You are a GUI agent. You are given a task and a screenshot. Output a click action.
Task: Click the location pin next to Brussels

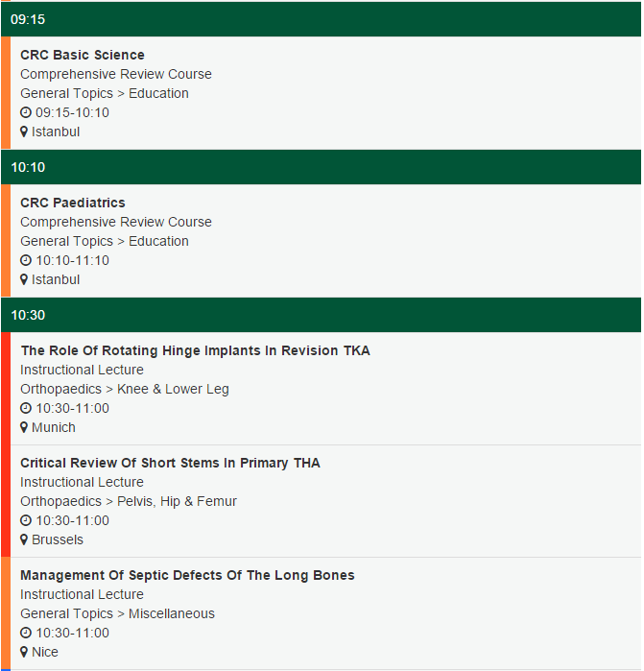[24, 539]
